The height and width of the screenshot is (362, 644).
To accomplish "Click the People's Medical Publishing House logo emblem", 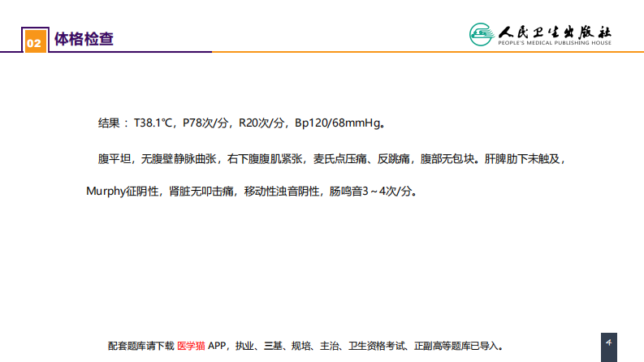I will point(482,34).
